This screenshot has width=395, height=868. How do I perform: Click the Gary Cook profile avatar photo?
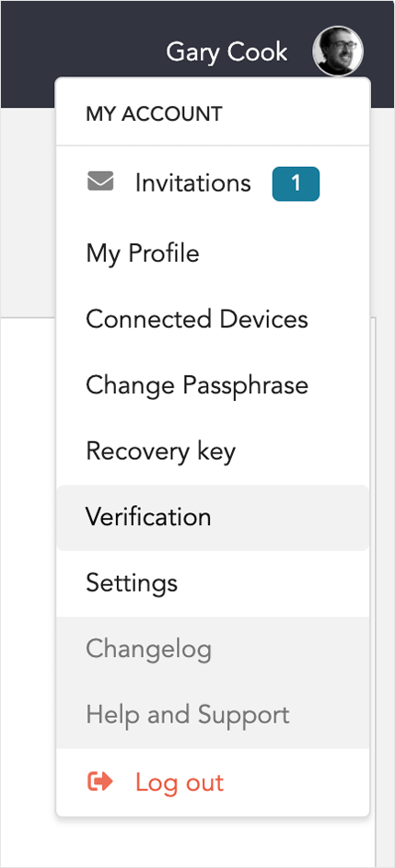click(338, 52)
